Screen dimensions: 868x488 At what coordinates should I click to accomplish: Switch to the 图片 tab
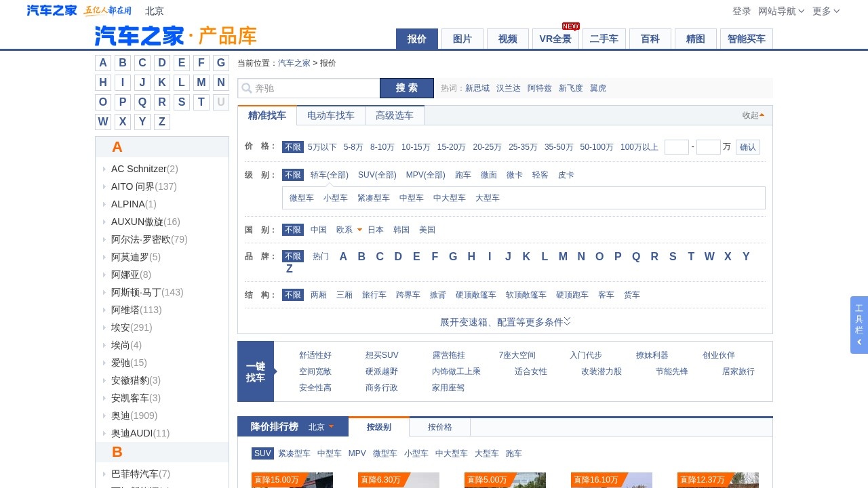click(462, 39)
